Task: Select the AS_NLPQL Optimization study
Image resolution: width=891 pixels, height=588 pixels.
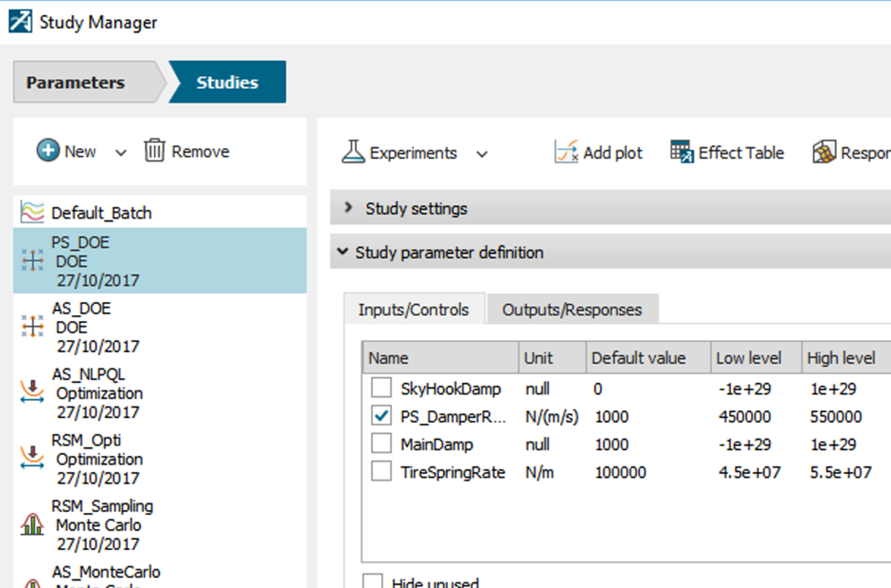Action: click(160, 392)
